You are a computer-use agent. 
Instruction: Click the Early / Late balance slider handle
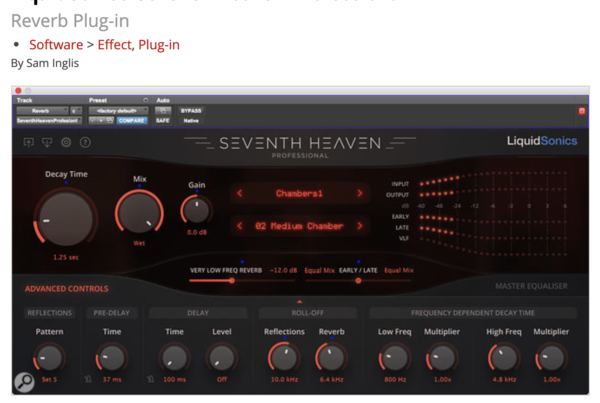pyautogui.click(x=358, y=281)
